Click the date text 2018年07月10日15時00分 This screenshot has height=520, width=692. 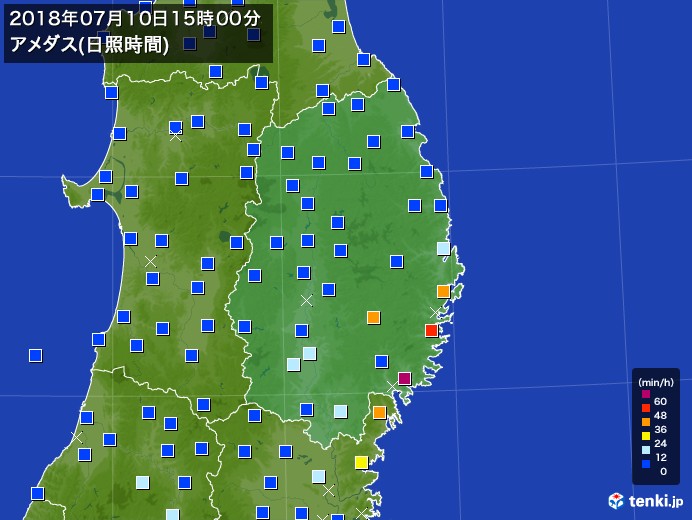click(x=135, y=19)
